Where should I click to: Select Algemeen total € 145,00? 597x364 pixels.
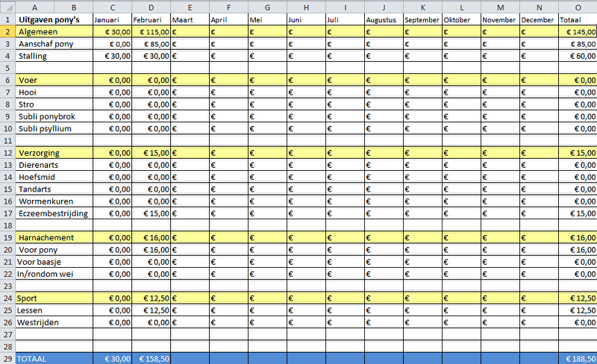578,31
